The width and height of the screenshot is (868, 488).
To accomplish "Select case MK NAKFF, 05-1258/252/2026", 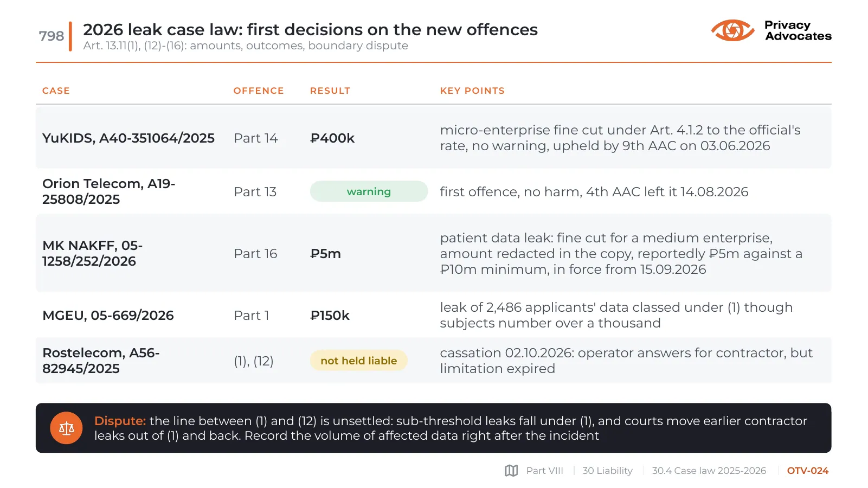I will click(x=93, y=253).
